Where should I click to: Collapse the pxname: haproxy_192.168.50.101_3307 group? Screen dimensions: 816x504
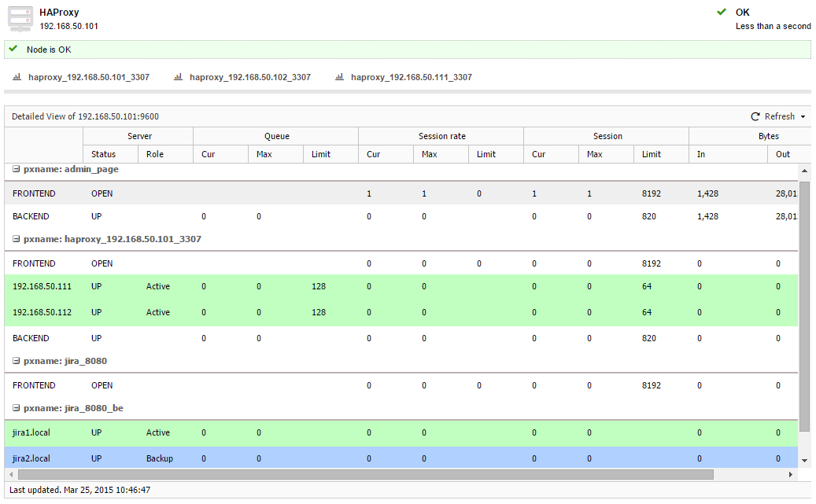(x=17, y=238)
